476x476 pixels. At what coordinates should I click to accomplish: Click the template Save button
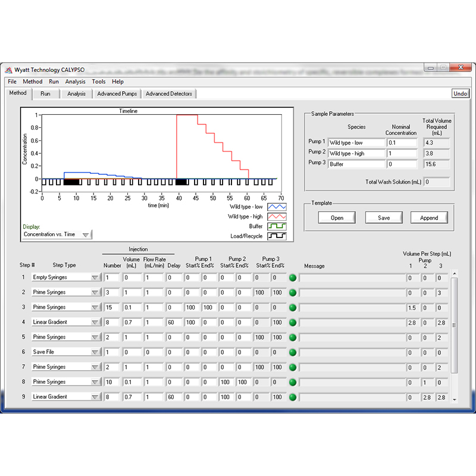tap(384, 218)
